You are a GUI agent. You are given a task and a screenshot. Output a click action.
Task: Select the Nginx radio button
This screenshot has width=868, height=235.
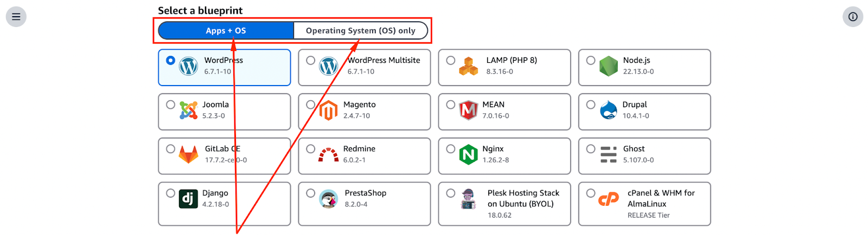(x=450, y=149)
